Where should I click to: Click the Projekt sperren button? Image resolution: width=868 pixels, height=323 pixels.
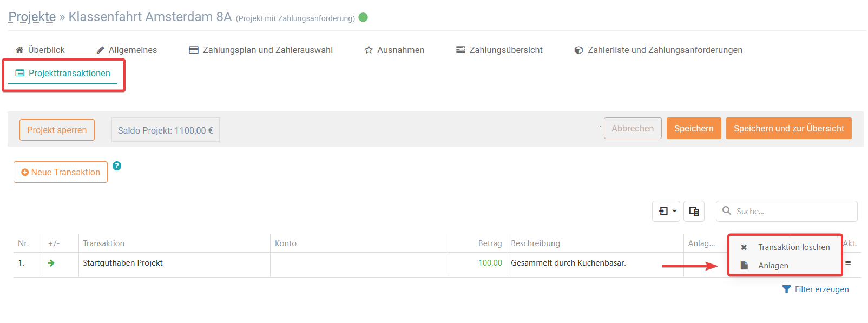[x=57, y=130]
